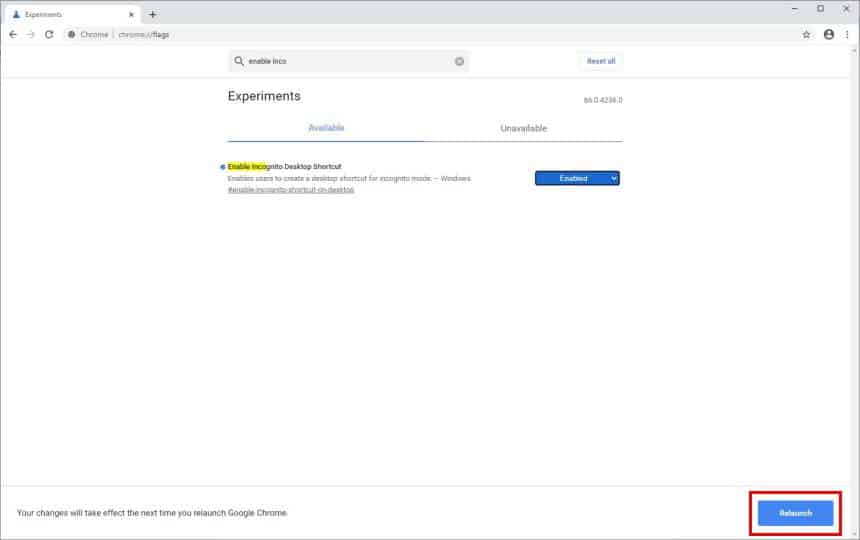Click the forward navigation arrow
Screen dimensions: 860x540
(x=31, y=35)
